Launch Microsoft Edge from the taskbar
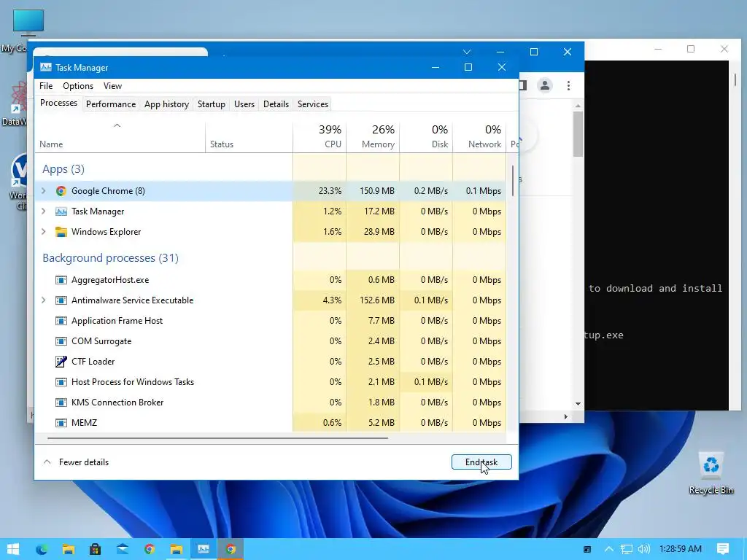747x560 pixels. click(x=42, y=549)
